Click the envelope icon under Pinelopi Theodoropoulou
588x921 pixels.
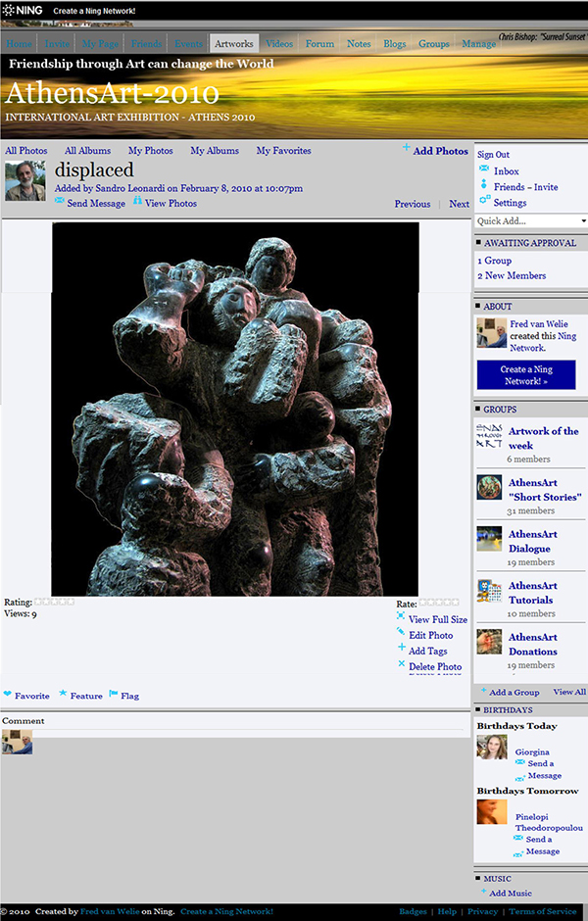pyautogui.click(x=518, y=838)
